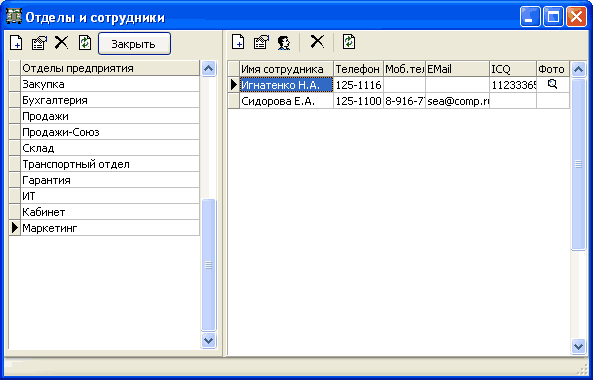This screenshot has height=380, width=593.
Task: Close window with the red X button
Action: (x=576, y=17)
